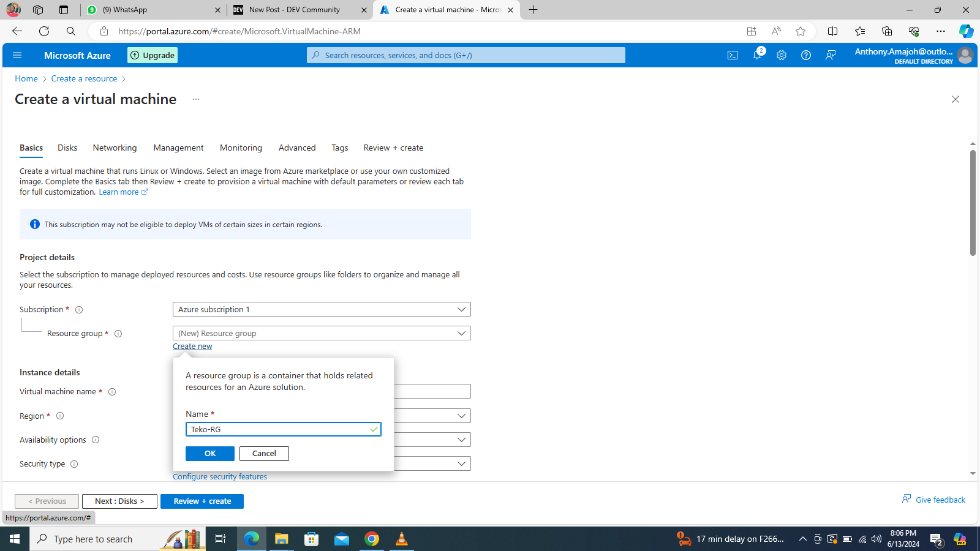Open the Azure header feedback icon
Image resolution: width=980 pixels, height=551 pixels.
coord(831,55)
